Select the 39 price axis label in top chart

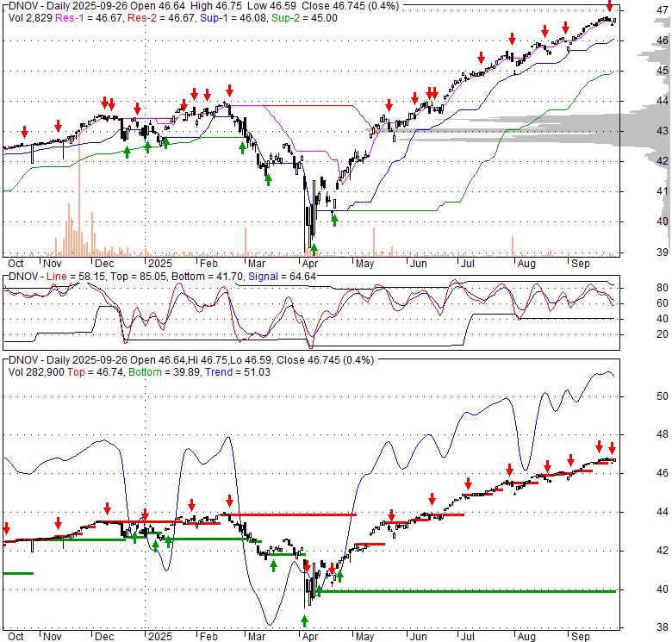point(663,252)
